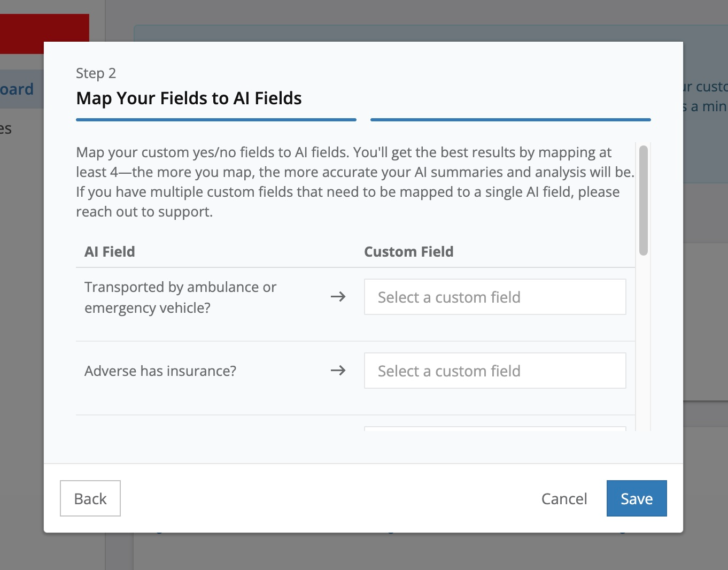The height and width of the screenshot is (570, 728).
Task: Select the first step progress indicator bar
Action: tap(216, 120)
